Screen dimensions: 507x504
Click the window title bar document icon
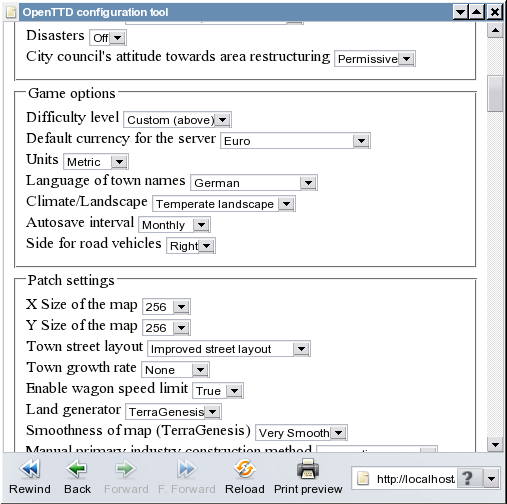coord(11,12)
